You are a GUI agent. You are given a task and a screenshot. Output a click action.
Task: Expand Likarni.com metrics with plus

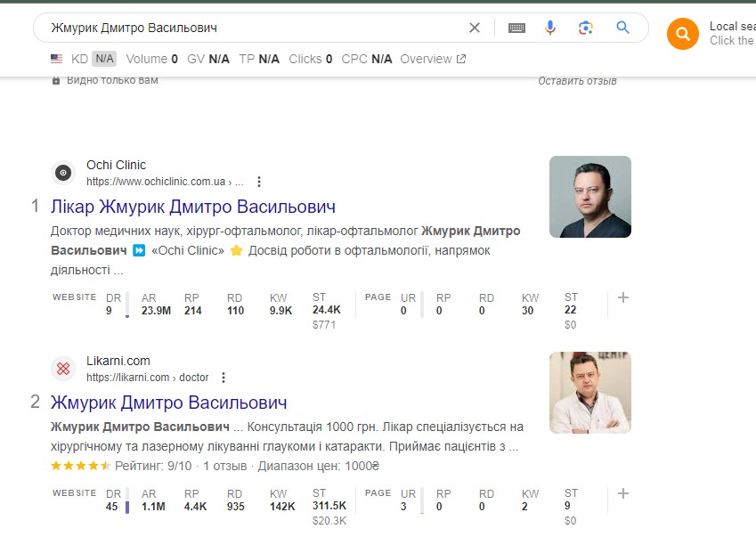click(x=623, y=493)
